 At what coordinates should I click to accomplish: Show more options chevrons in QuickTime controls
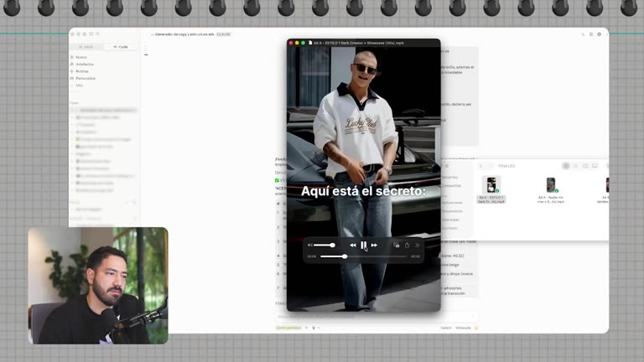(418, 245)
